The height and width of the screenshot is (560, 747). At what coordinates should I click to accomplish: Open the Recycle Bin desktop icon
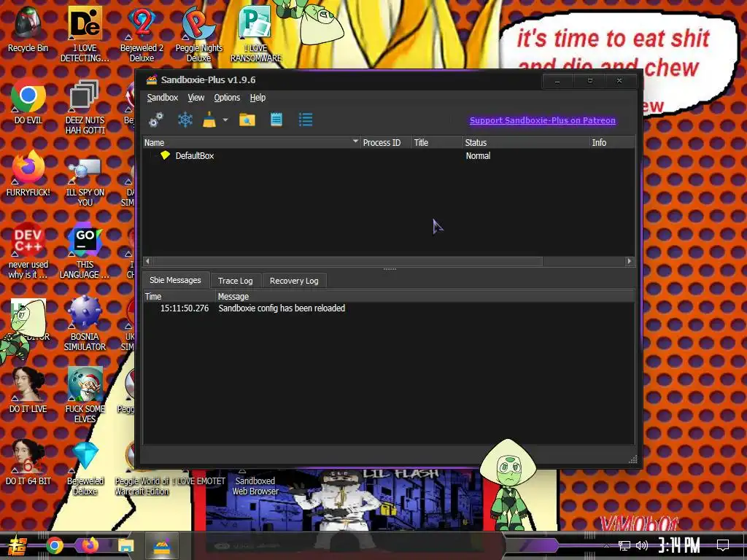pyautogui.click(x=28, y=28)
